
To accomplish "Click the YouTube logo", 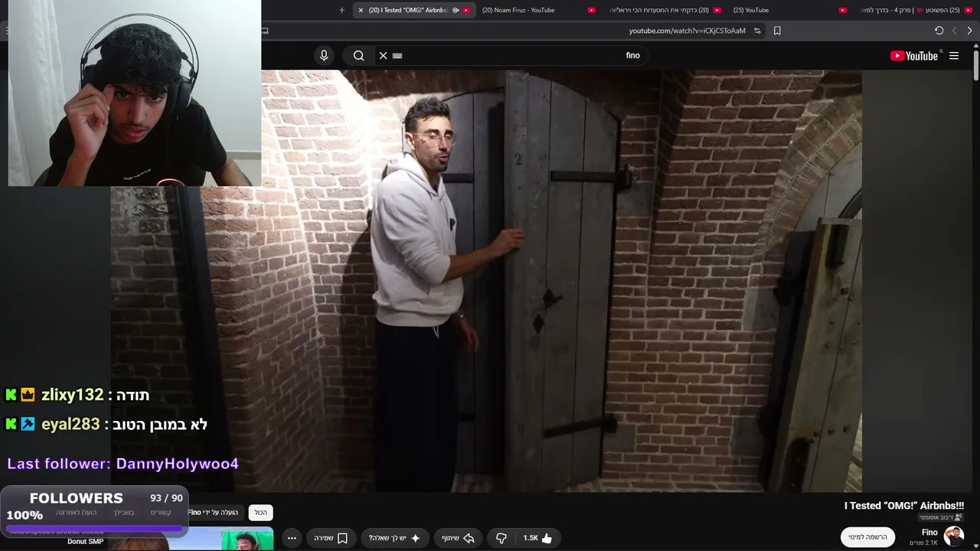I will pyautogui.click(x=914, y=55).
